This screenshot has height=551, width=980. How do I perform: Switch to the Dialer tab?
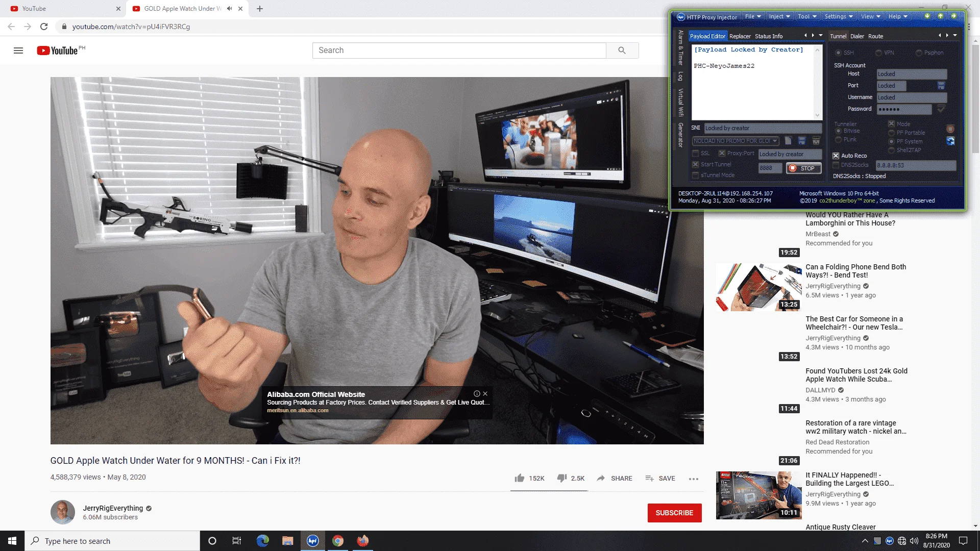coord(857,36)
